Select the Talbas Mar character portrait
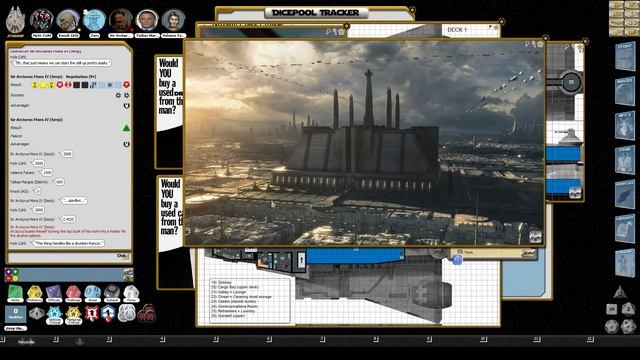The image size is (640, 360). tap(147, 20)
